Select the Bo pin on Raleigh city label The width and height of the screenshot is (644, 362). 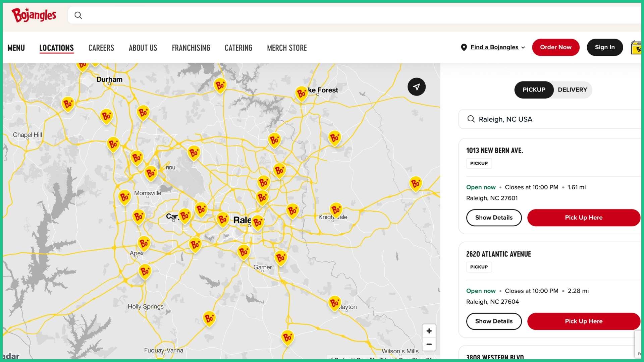click(x=258, y=223)
